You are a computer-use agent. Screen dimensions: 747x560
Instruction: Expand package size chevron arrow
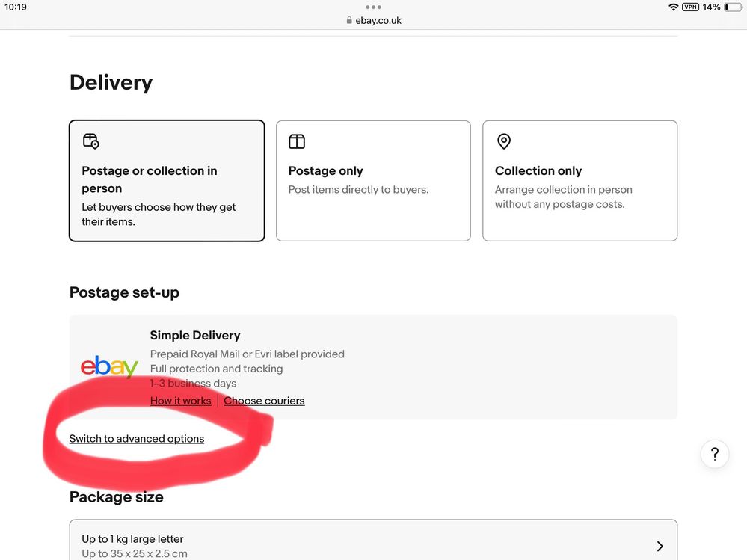pos(660,546)
